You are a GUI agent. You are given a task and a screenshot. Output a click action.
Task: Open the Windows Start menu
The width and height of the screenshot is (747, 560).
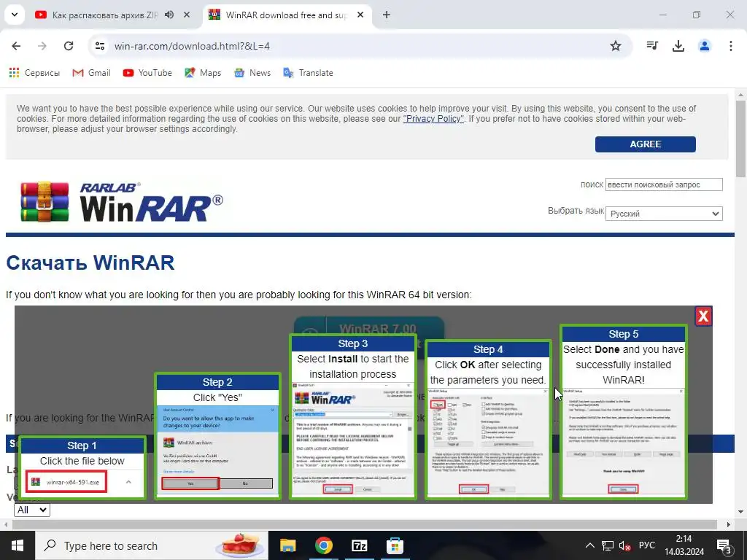tap(18, 545)
